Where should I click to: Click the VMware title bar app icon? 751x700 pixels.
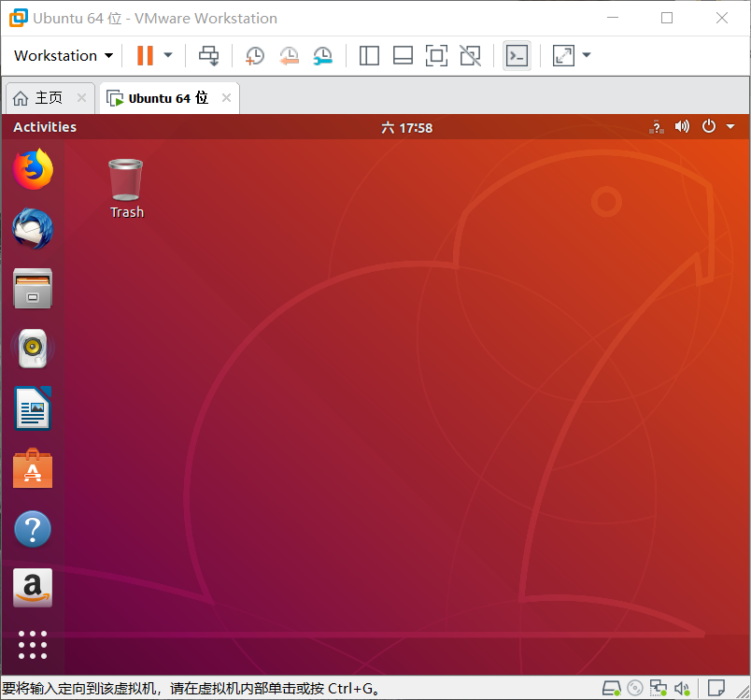tap(19, 18)
